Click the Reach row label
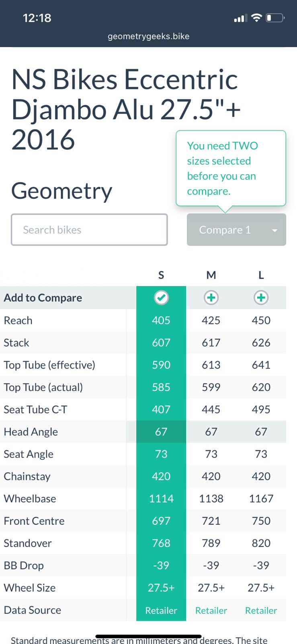 pos(18,320)
